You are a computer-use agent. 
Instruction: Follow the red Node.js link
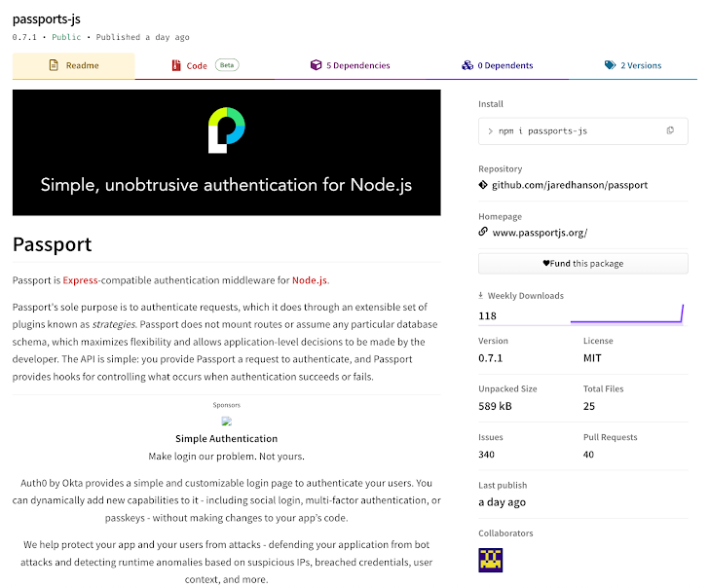pos(310,280)
